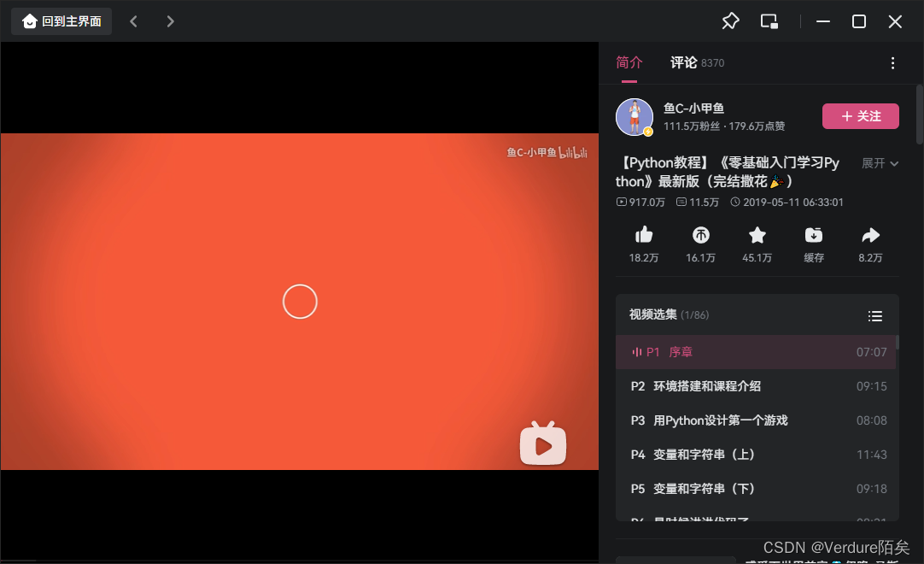This screenshot has width=924, height=564.
Task: Click the 917.0万 view count
Action: [x=640, y=203]
